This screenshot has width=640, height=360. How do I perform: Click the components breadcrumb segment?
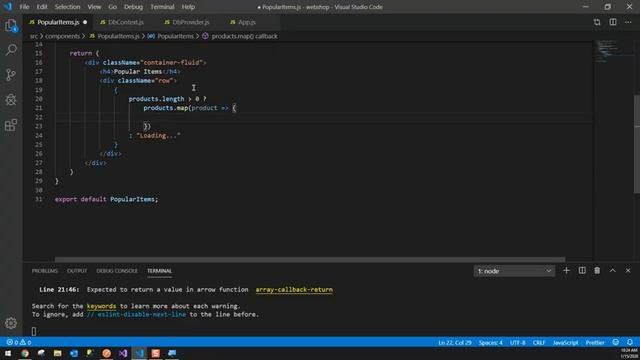point(62,36)
